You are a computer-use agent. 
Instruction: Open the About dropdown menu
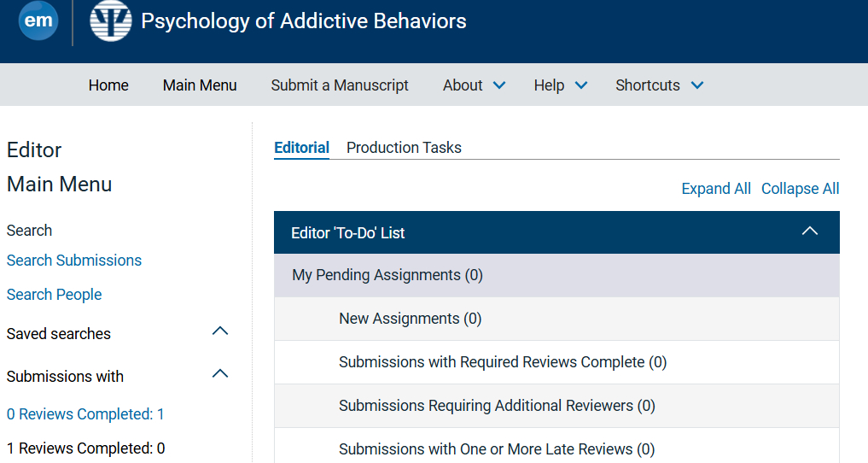[474, 85]
